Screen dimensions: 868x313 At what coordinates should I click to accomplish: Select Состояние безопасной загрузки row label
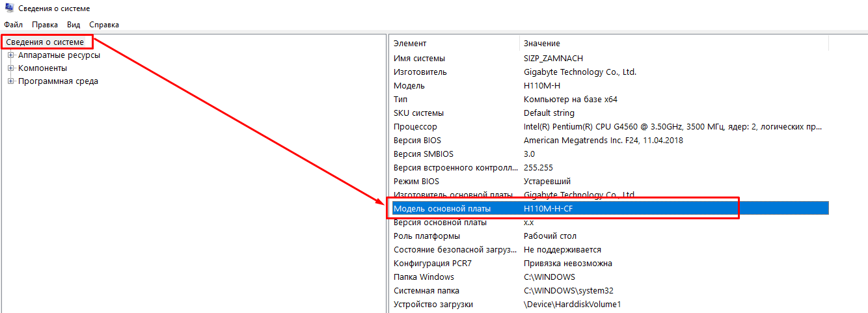coord(455,250)
